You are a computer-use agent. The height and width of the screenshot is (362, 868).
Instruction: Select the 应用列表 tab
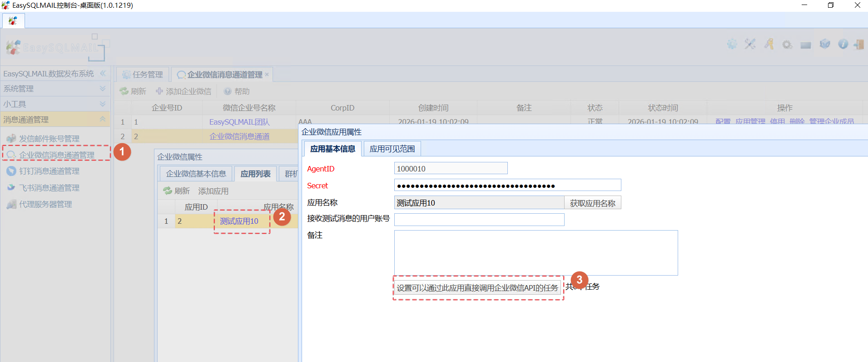click(255, 174)
